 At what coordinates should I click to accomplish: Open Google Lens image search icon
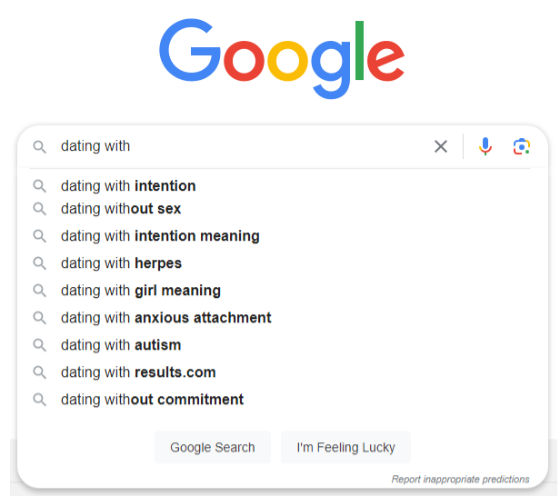pos(521,146)
